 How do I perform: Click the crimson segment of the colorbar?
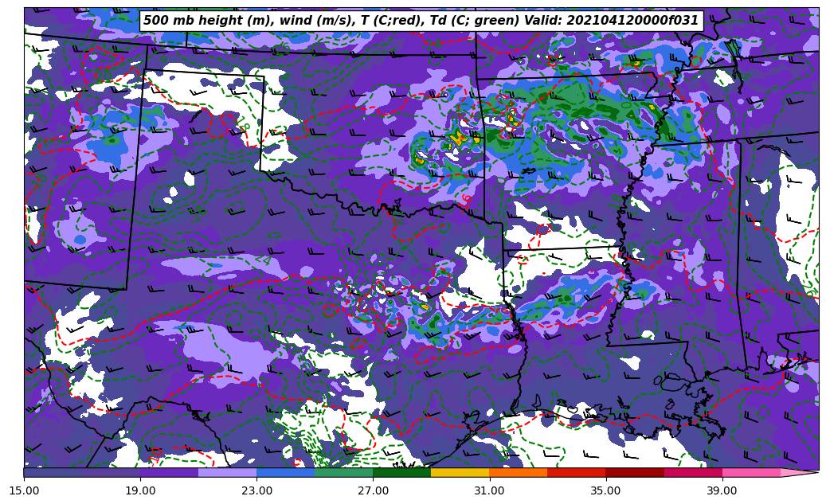coord(692,472)
